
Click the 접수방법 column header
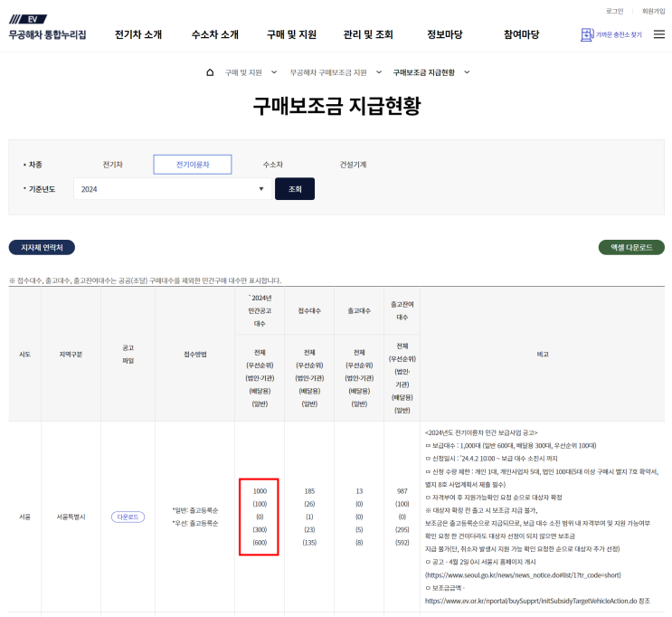click(195, 354)
